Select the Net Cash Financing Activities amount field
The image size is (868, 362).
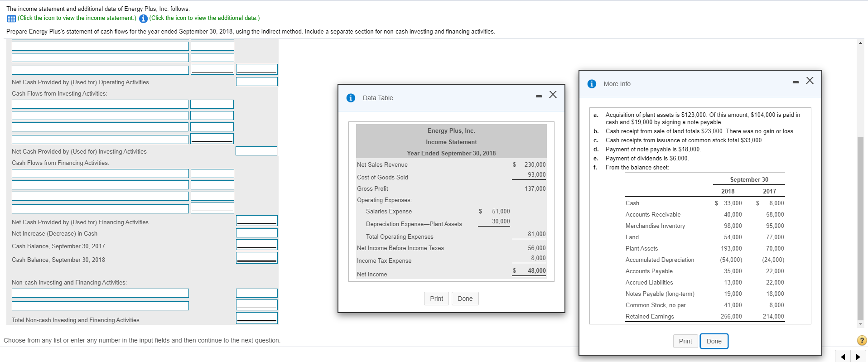tap(256, 220)
